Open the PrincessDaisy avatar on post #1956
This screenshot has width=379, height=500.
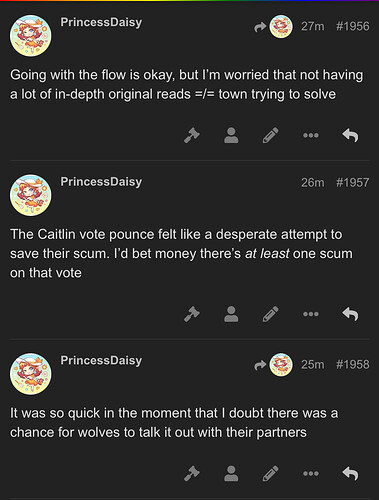point(31,36)
